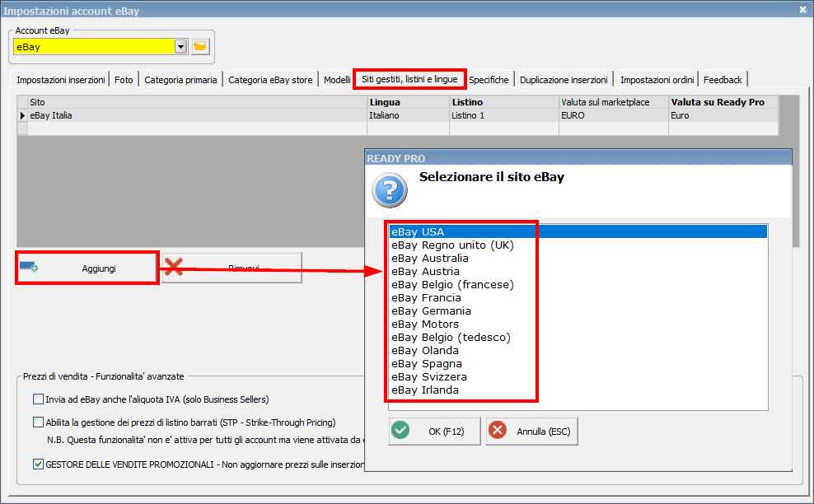Open the Impostazioni inserzioni tab
Viewport: 814px width, 504px height.
click(60, 80)
